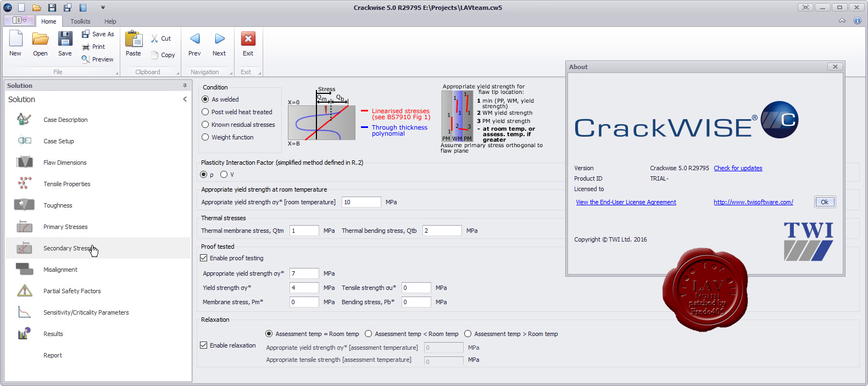The image size is (868, 386).
Task: Click the Check for updates link
Action: (x=738, y=168)
